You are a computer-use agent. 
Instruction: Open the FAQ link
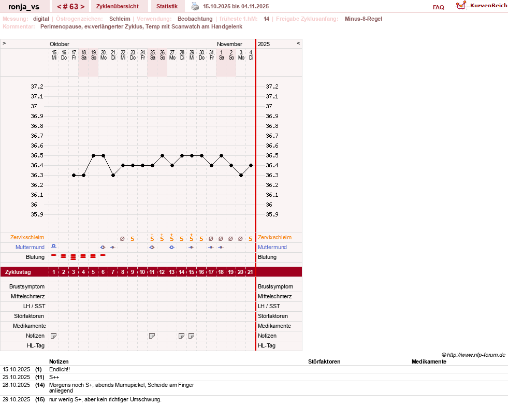(x=438, y=7)
